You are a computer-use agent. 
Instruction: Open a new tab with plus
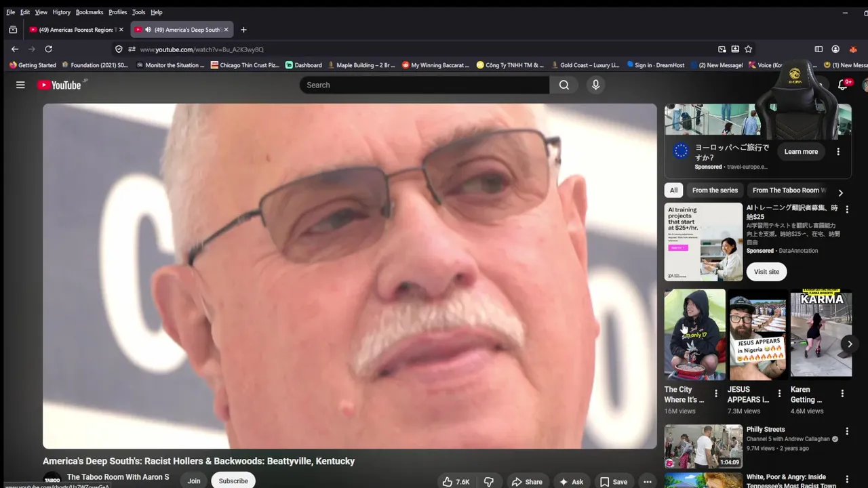coord(243,30)
